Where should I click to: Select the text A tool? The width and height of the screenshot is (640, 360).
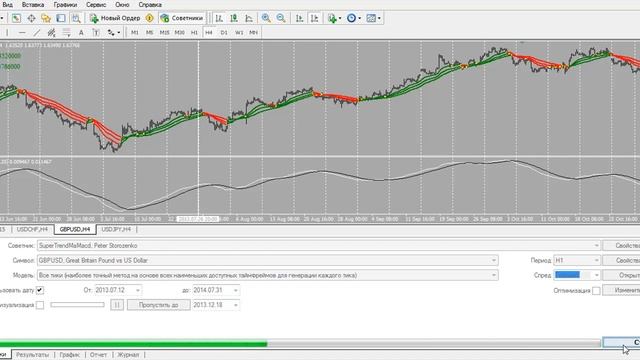point(81,32)
